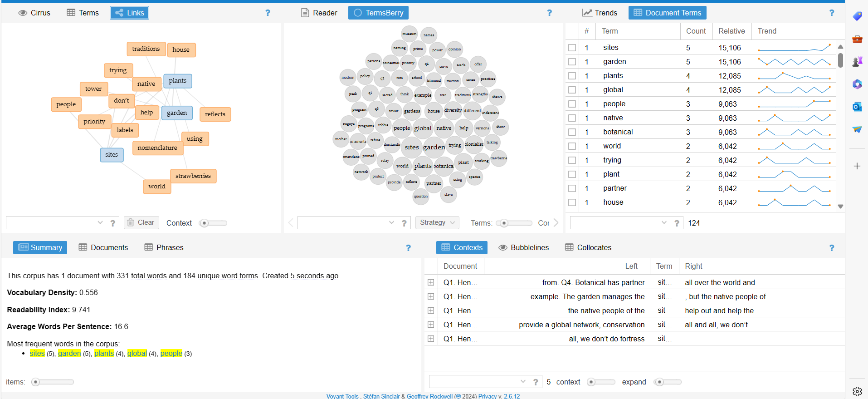Check the box for term sites
The image size is (868, 399).
click(x=572, y=48)
